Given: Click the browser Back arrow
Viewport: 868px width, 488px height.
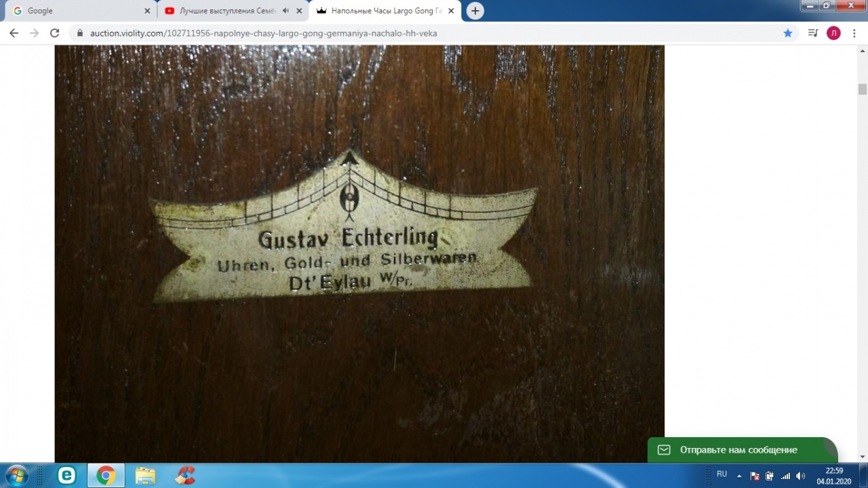Looking at the screenshot, I should pos(14,33).
